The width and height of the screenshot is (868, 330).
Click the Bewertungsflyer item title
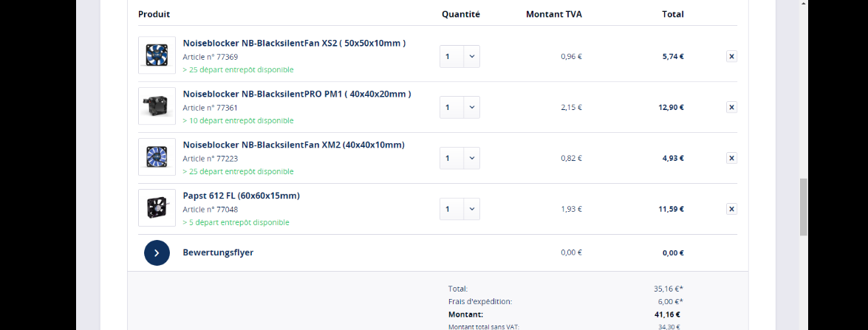click(218, 252)
